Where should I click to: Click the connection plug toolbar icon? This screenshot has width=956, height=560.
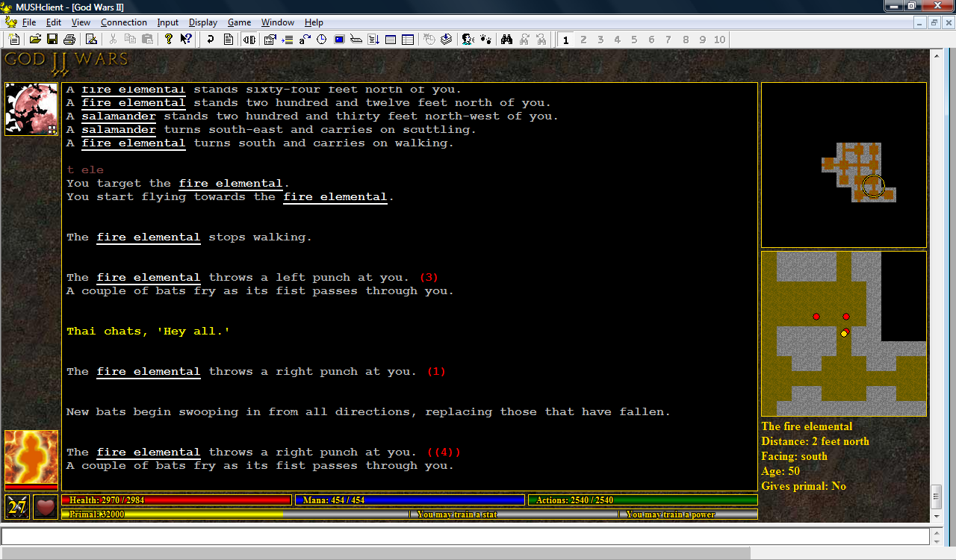click(x=249, y=40)
